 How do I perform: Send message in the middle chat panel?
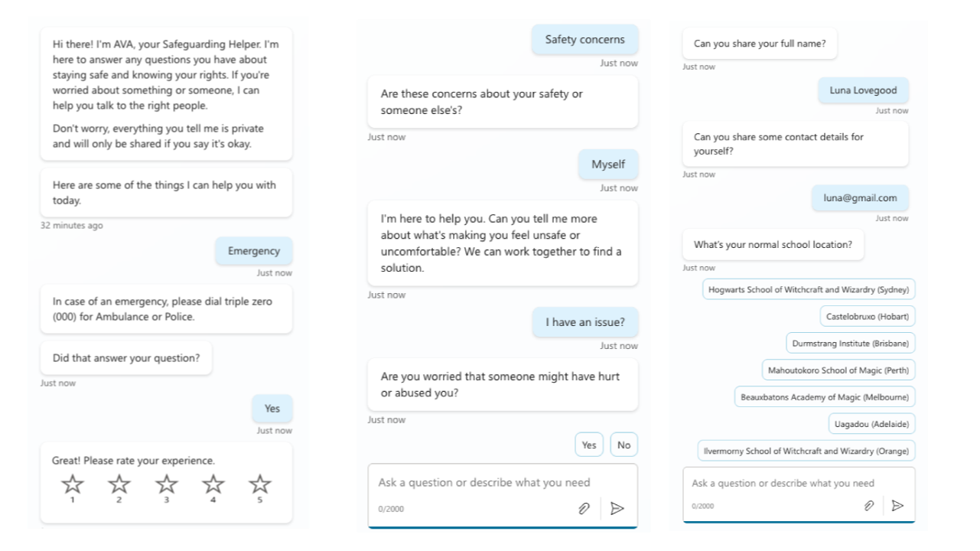(x=617, y=508)
